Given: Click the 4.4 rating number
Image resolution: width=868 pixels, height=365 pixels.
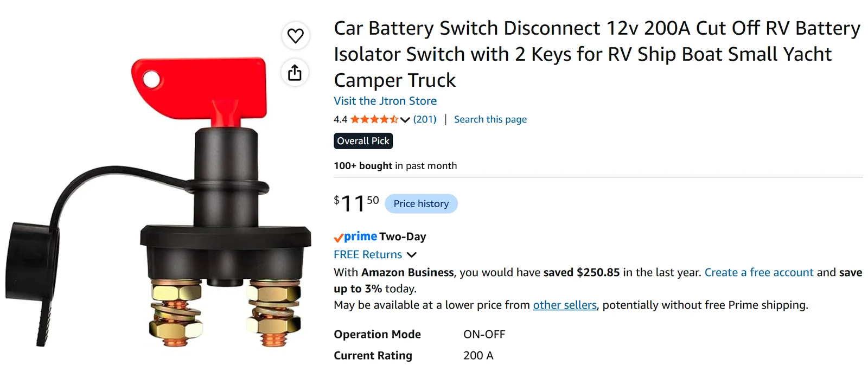Looking at the screenshot, I should 340,119.
